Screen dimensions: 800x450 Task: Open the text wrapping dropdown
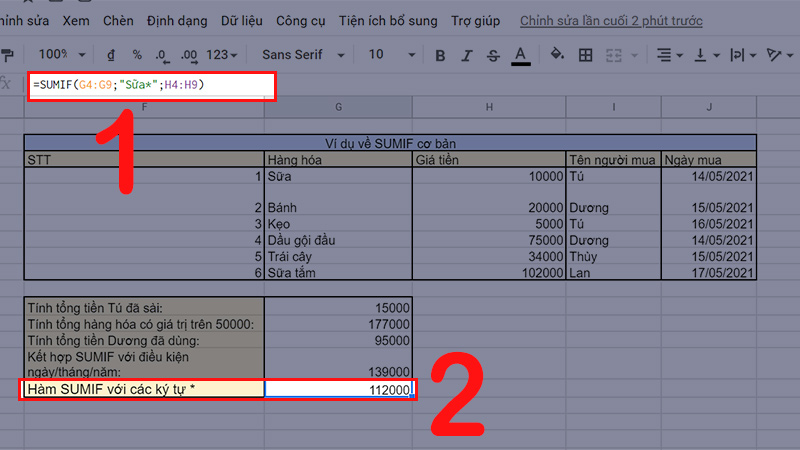(742, 55)
